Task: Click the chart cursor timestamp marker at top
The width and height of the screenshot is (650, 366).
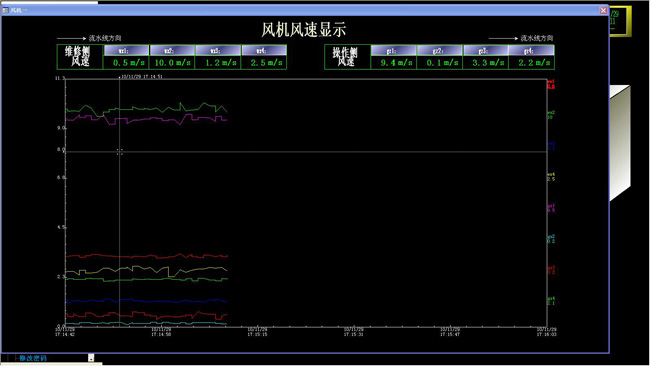Action: pos(141,77)
